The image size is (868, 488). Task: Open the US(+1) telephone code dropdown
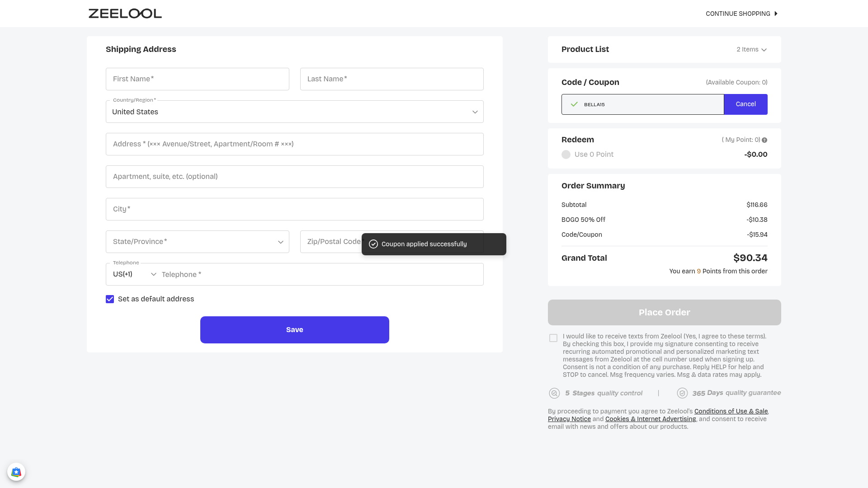pos(134,274)
